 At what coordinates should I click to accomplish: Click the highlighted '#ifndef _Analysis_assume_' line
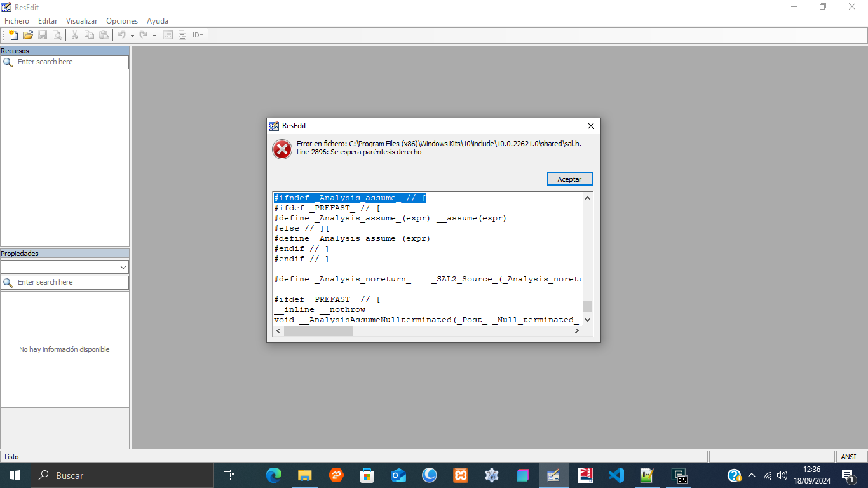[x=350, y=198]
